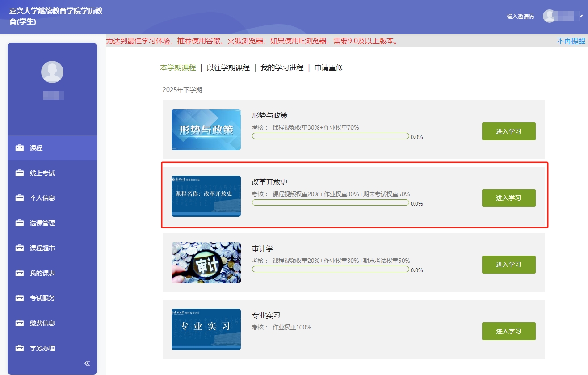Click 进入学习 for 审计学
This screenshot has width=588, height=375.
point(508,265)
